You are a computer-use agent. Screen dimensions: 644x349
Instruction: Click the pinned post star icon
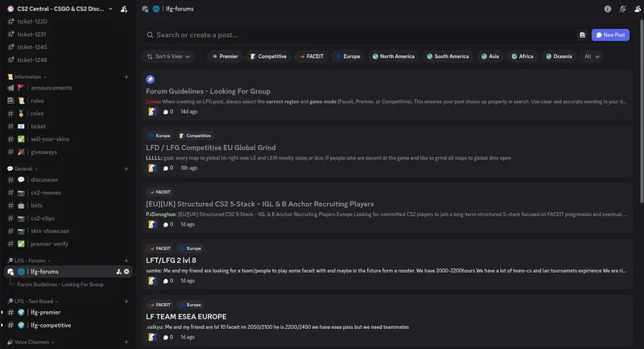tap(151, 79)
